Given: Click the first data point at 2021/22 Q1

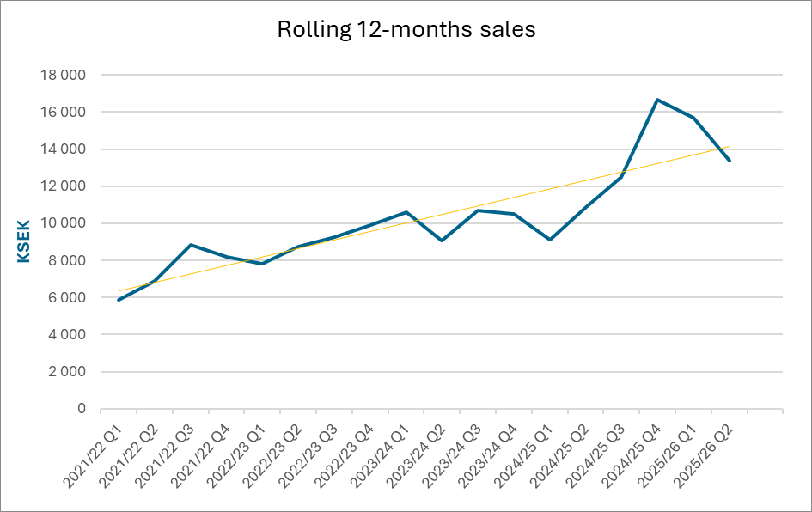Looking at the screenshot, I should coord(118,300).
